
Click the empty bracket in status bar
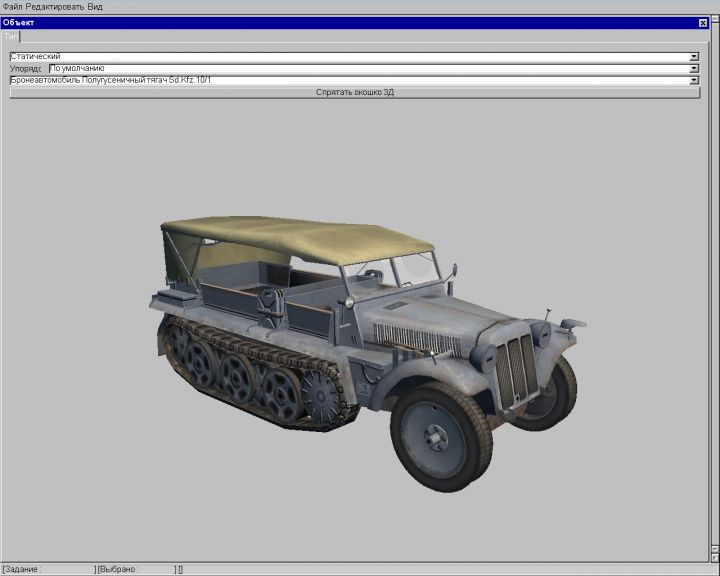180,569
